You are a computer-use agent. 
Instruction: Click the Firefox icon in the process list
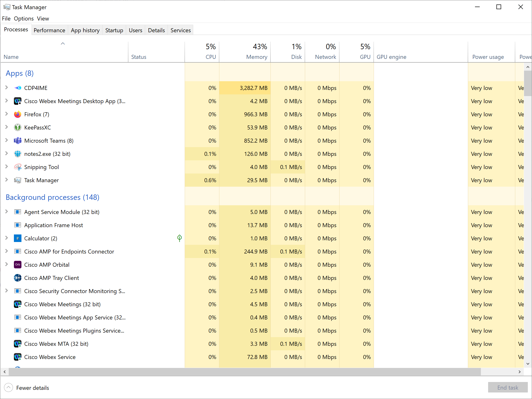[x=18, y=114]
